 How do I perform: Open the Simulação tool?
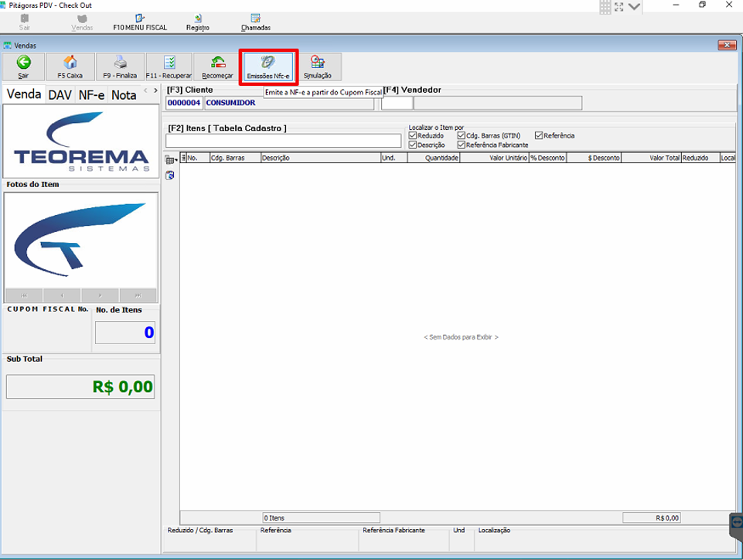318,67
